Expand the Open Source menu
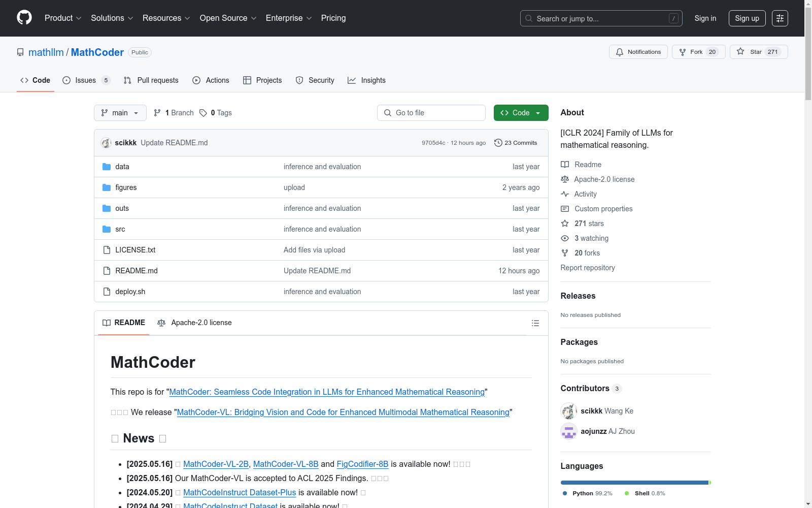Viewport: 812px width, 508px height. 228,18
